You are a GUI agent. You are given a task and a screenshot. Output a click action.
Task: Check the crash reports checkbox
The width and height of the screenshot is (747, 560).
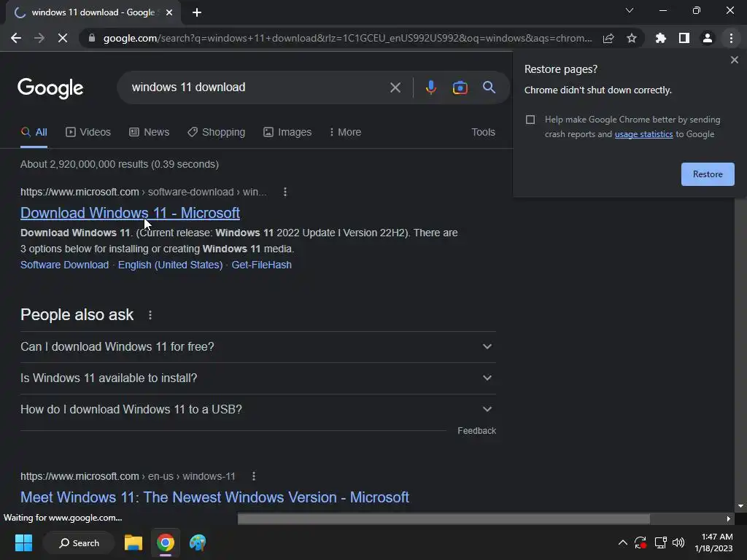pos(530,120)
